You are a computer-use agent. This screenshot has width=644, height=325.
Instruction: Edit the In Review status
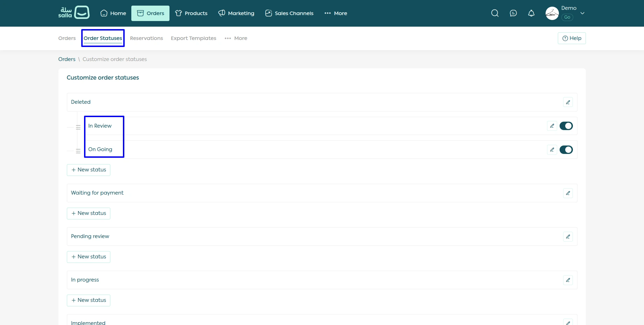click(x=552, y=126)
